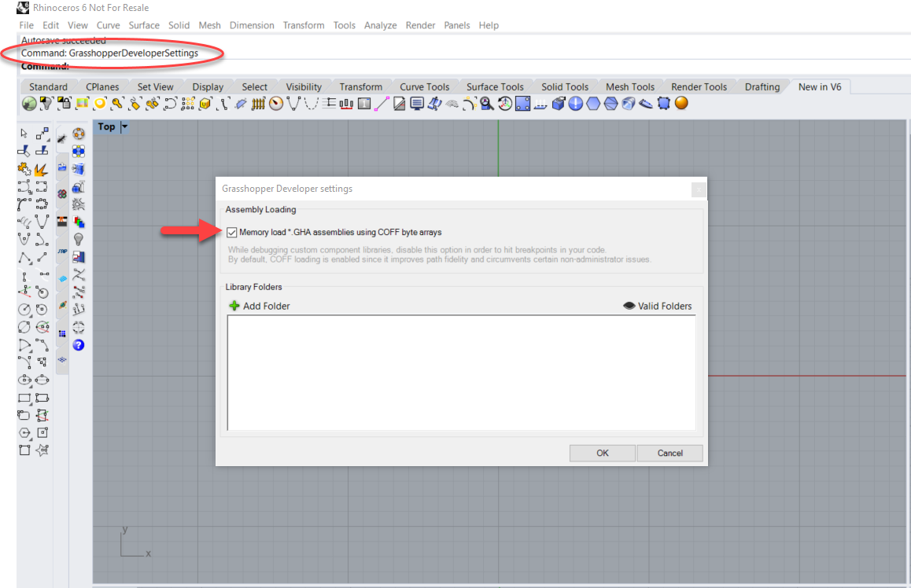The image size is (911, 588).
Task: Switch to the Curve Tools toolbar tab
Action: coord(425,87)
